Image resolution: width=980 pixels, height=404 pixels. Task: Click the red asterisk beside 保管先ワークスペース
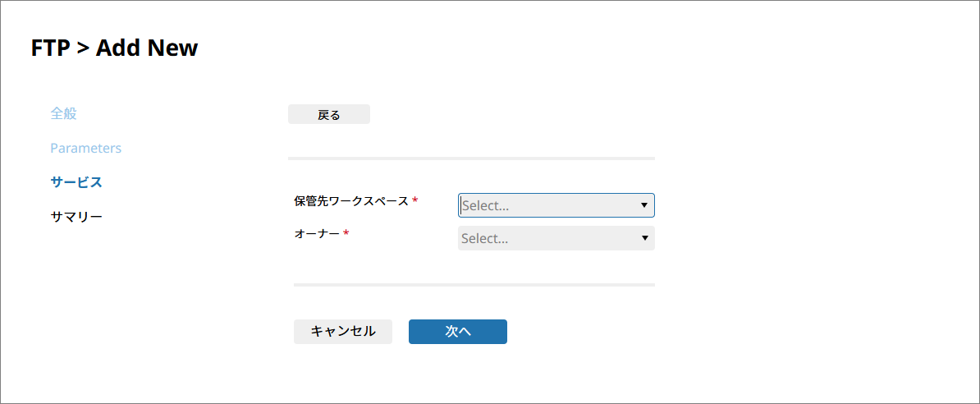(x=415, y=201)
